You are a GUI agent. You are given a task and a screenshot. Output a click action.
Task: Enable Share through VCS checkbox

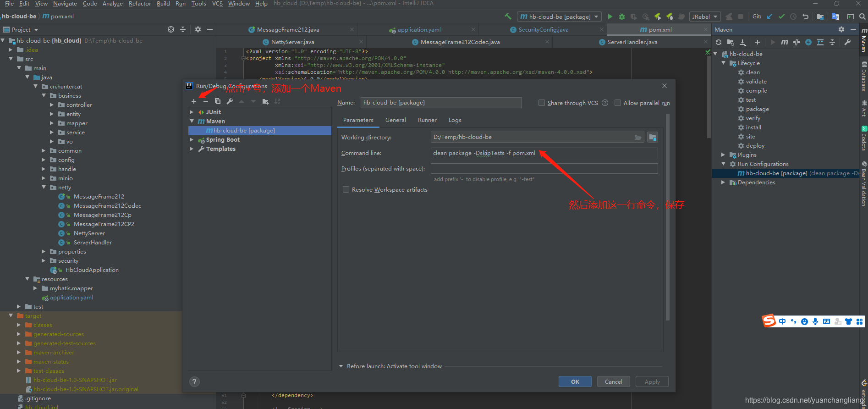coord(542,103)
